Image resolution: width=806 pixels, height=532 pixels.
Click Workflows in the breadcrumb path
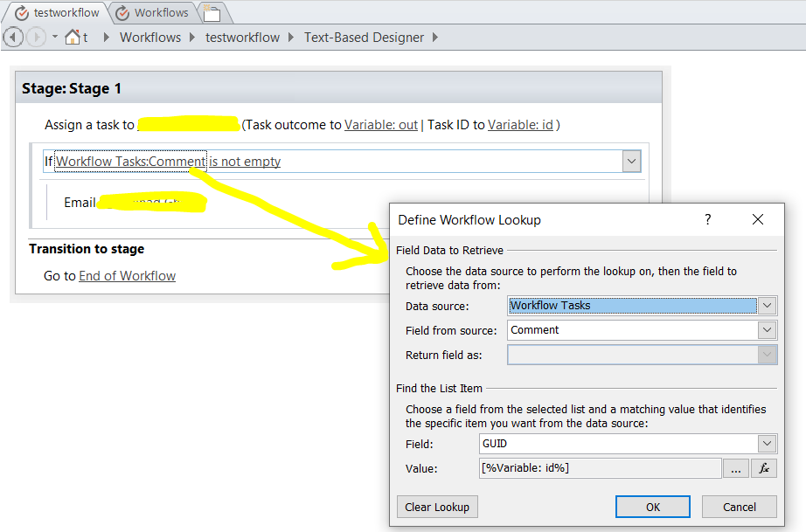[149, 37]
